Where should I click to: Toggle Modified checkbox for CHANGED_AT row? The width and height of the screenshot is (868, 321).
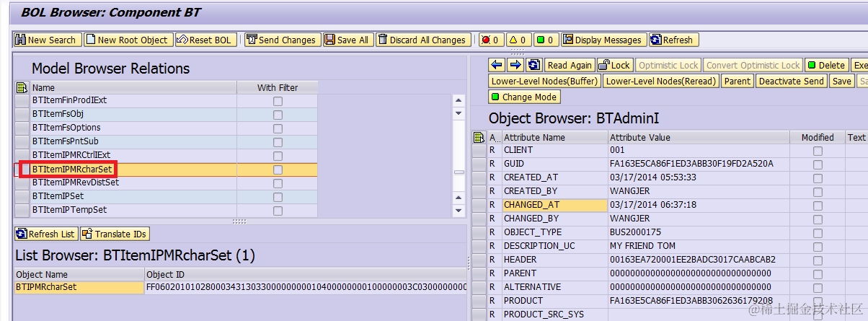tap(818, 206)
